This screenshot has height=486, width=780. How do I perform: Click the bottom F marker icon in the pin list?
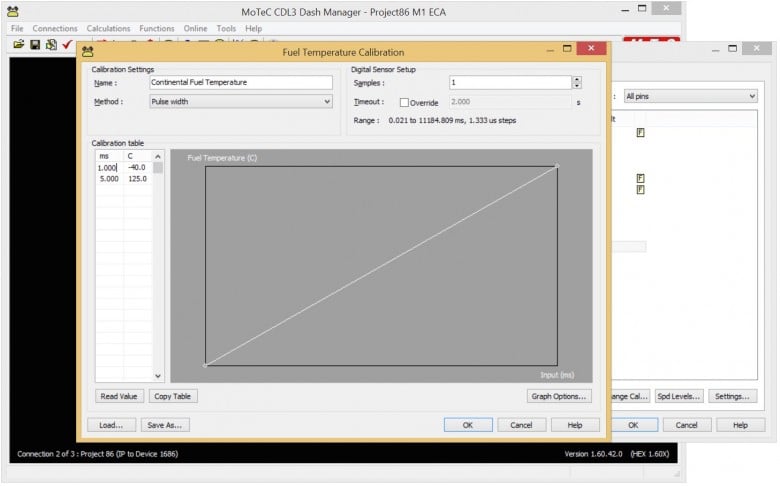pos(640,190)
